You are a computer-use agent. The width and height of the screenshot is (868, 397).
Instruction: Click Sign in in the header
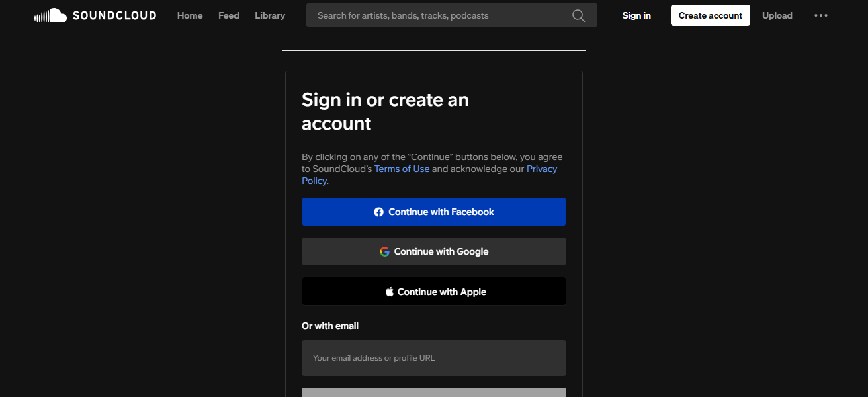pos(636,15)
